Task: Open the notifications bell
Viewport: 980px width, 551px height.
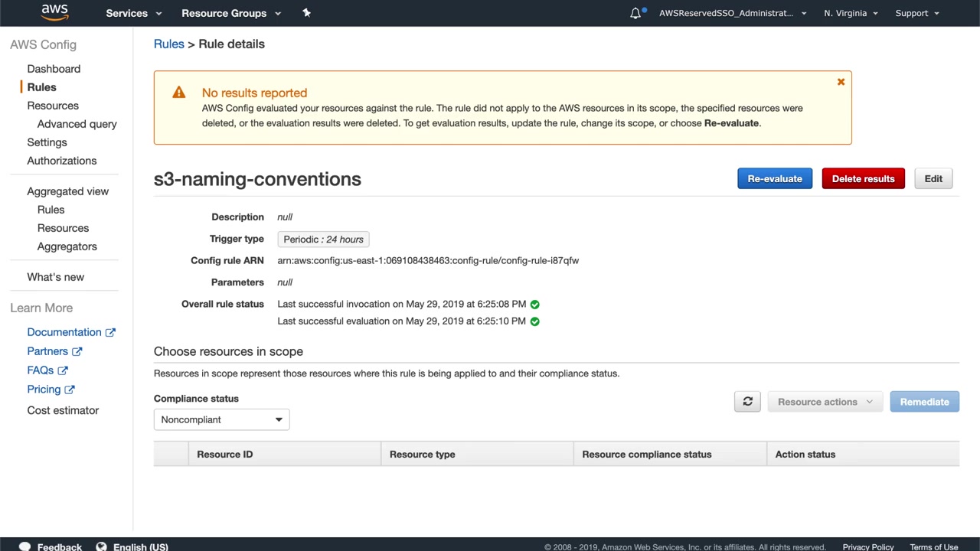Action: 635,13
